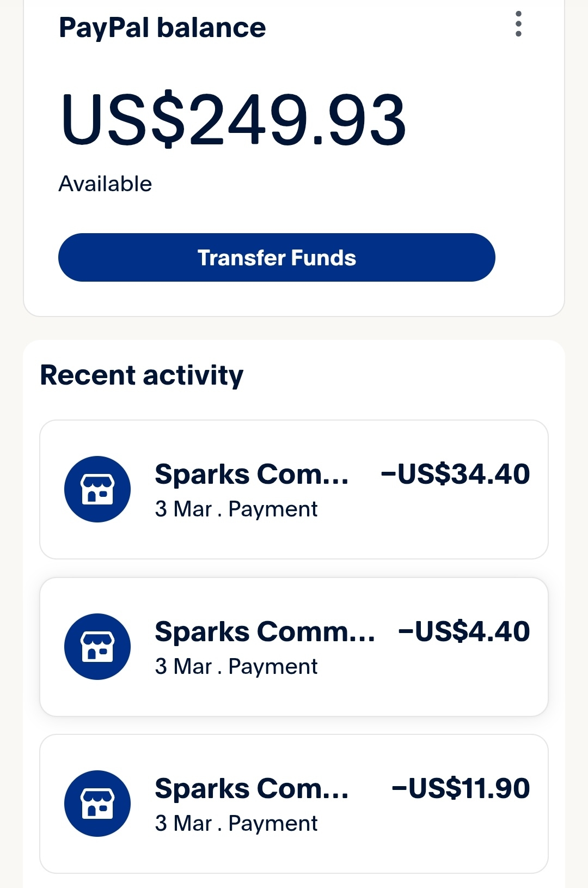Tap the merchant name on the first payment
Screen dimensions: 588x888
pos(252,474)
